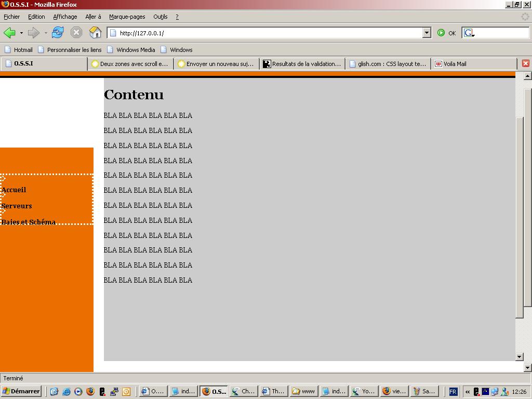The image size is (532, 399).
Task: Open the Affichage menu
Action: click(x=65, y=17)
